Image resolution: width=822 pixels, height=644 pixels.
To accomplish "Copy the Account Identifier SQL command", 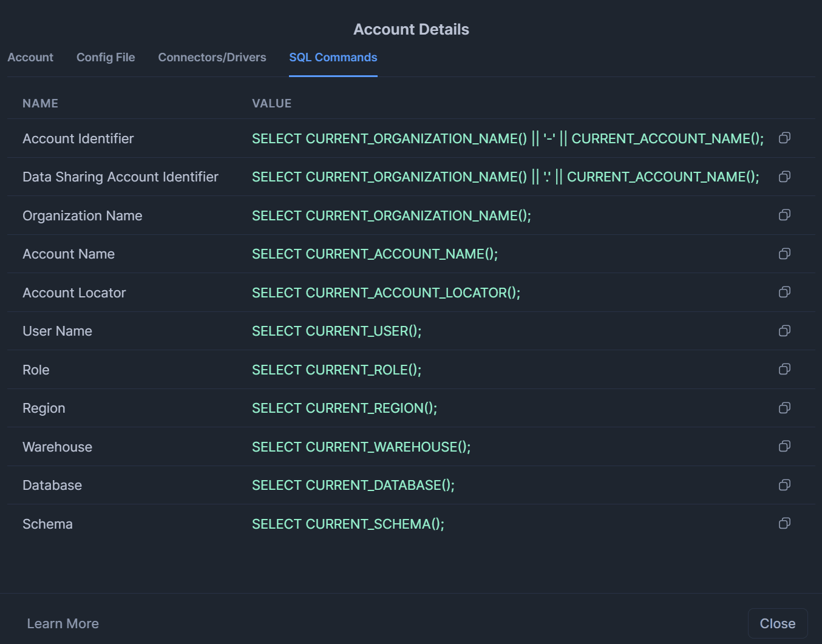I will [x=784, y=138].
